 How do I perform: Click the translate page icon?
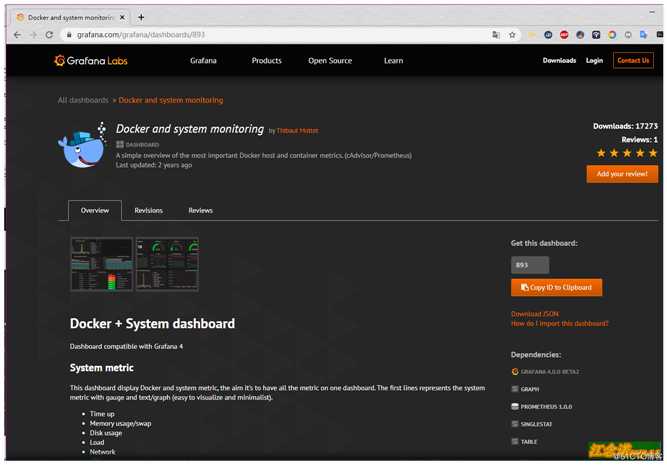pyautogui.click(x=496, y=35)
